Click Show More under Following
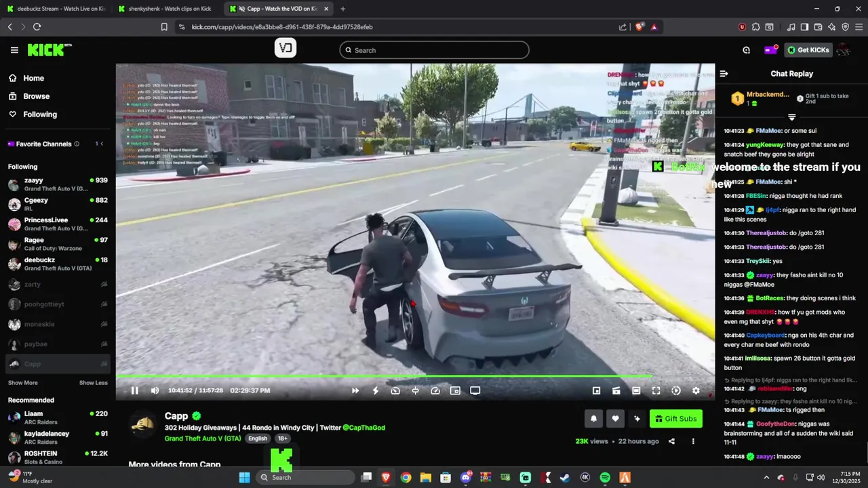Screen dimensions: 868x488 tap(23, 383)
